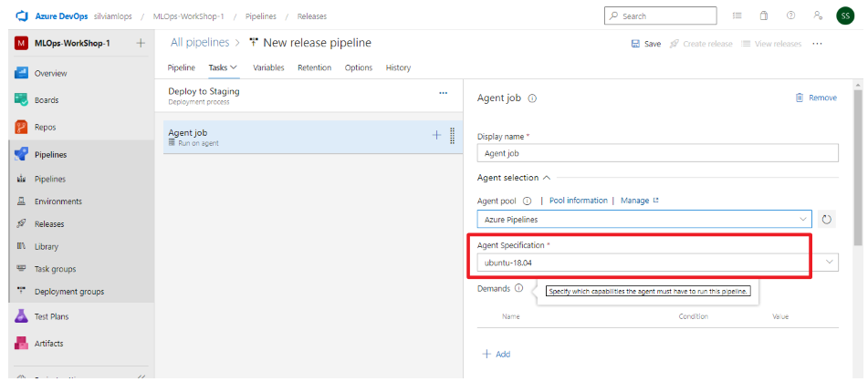Open more actions ellipsis next to View releases
Viewport: 868px width, 392px height.
tap(817, 44)
